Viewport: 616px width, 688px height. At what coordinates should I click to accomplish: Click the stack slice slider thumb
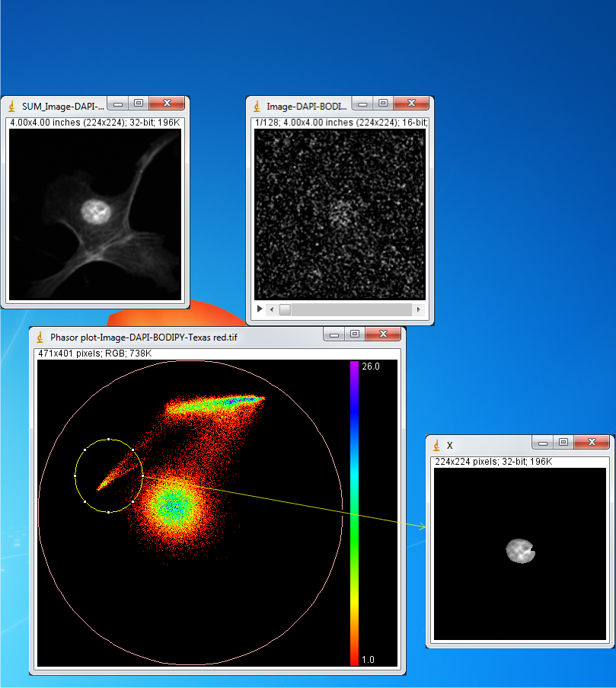285,309
